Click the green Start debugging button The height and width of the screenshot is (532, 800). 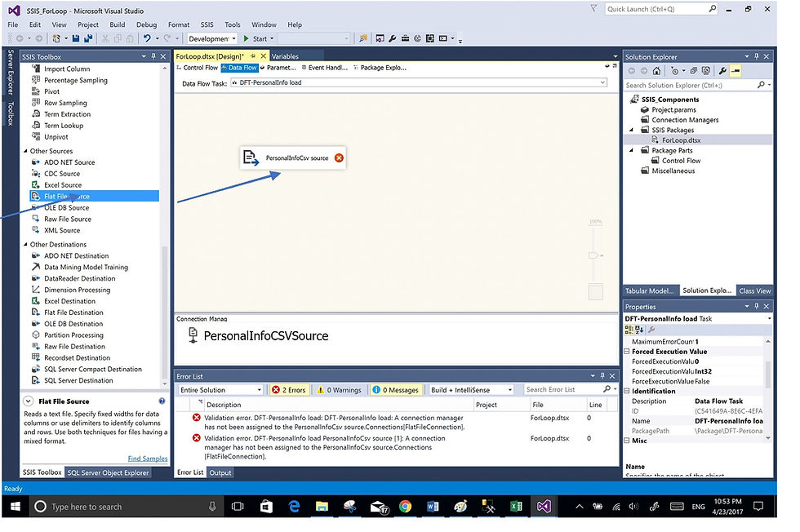tap(247, 39)
